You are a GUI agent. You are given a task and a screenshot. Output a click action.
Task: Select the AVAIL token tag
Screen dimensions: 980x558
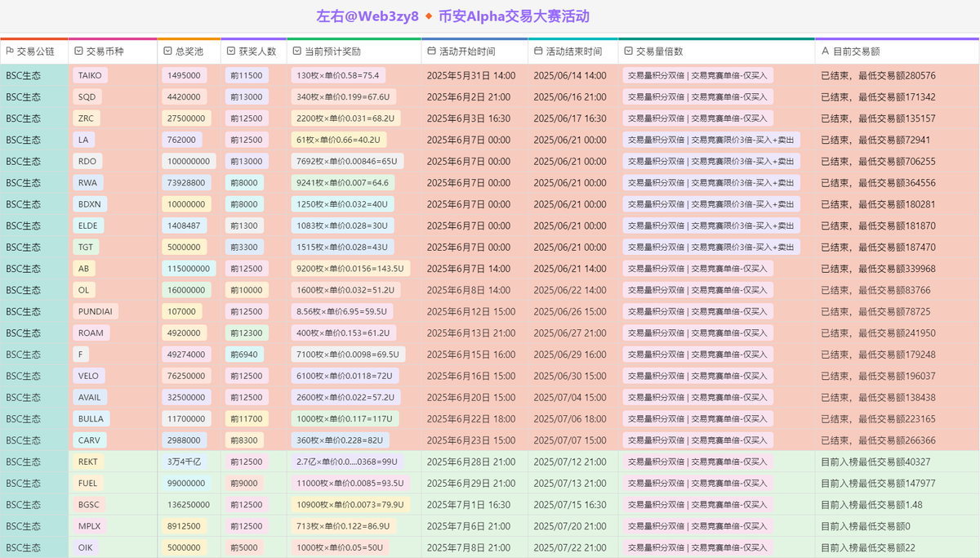point(89,397)
